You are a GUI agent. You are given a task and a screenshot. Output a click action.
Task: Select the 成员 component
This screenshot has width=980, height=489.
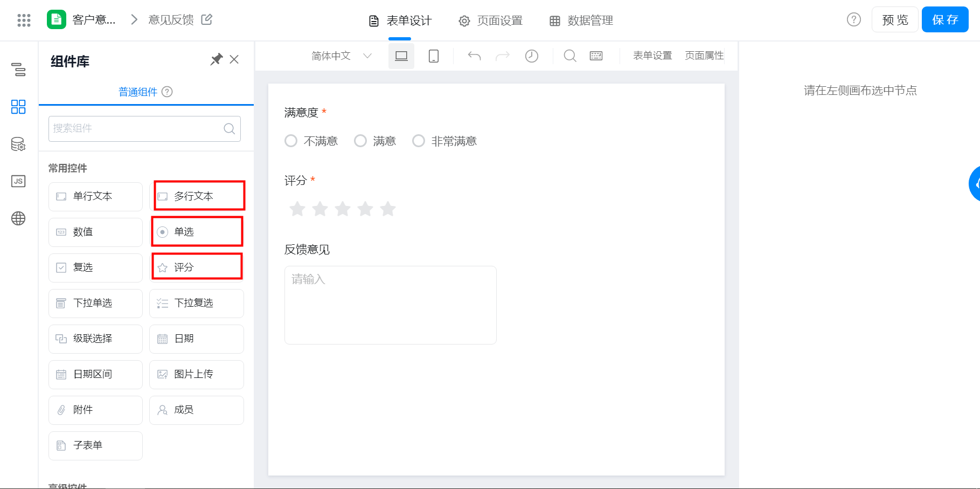(197, 410)
